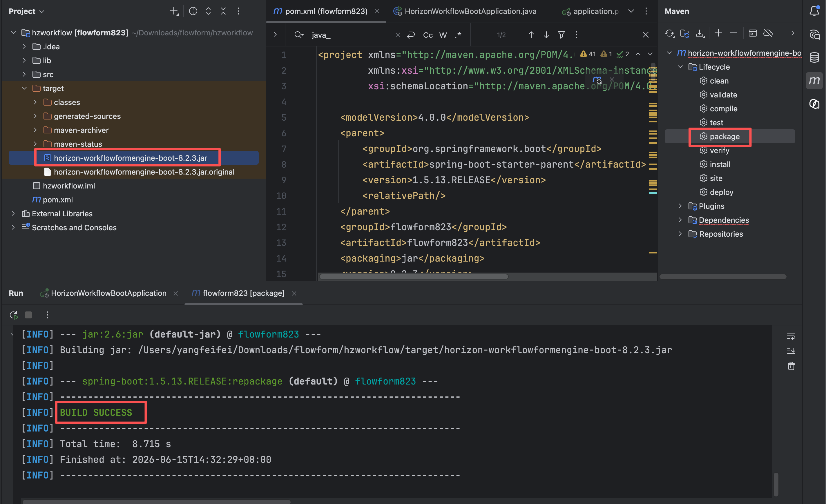Hide the Project tool window
Screen dimensions: 826x504
click(x=253, y=11)
